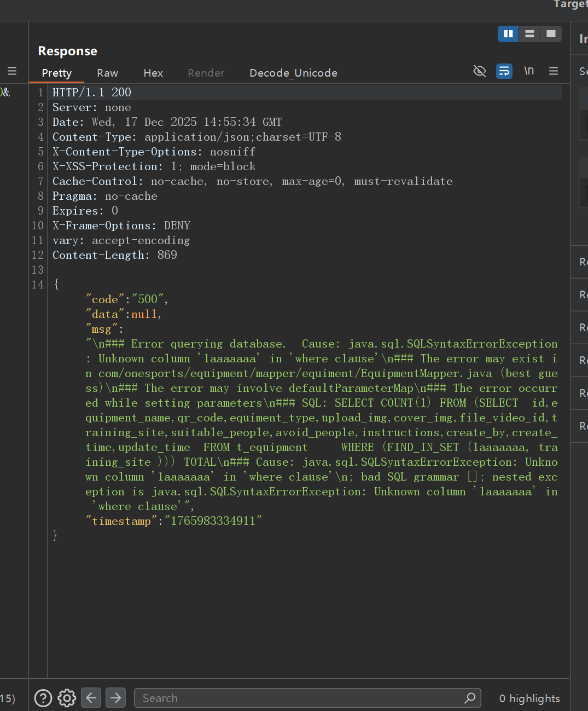The width and height of the screenshot is (588, 711).
Task: Click the HTTP/1.1 200 status line
Action: pos(92,93)
